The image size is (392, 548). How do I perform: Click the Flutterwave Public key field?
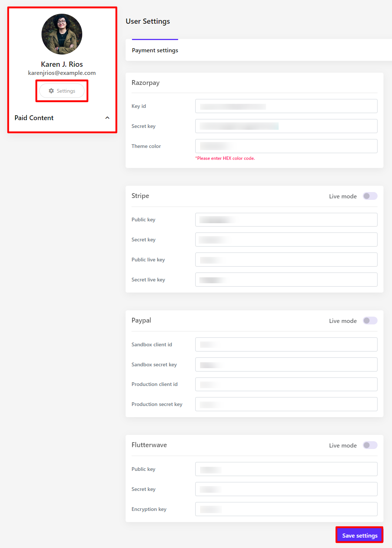tap(286, 469)
